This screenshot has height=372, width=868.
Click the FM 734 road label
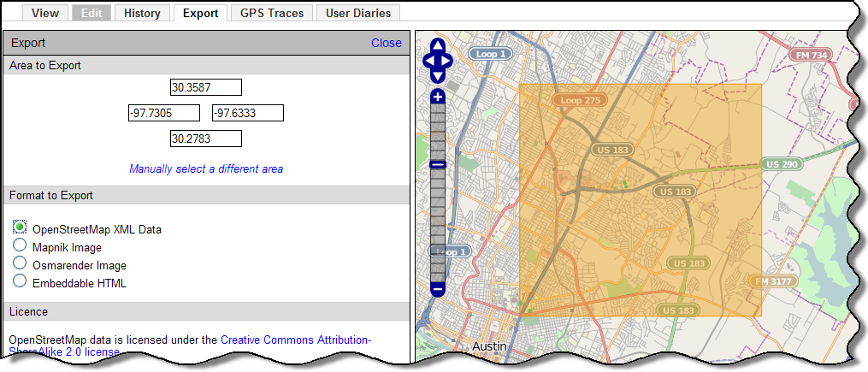pyautogui.click(x=811, y=55)
